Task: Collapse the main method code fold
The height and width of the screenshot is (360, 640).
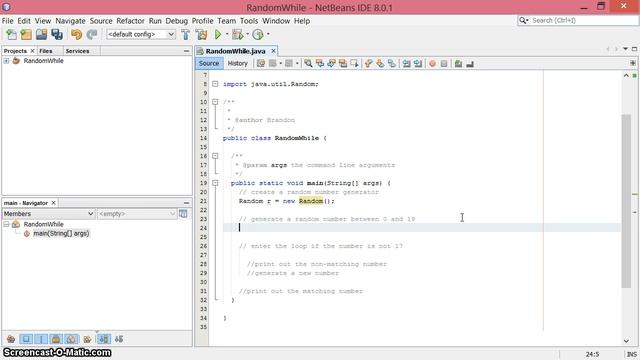Action: pyautogui.click(x=215, y=183)
